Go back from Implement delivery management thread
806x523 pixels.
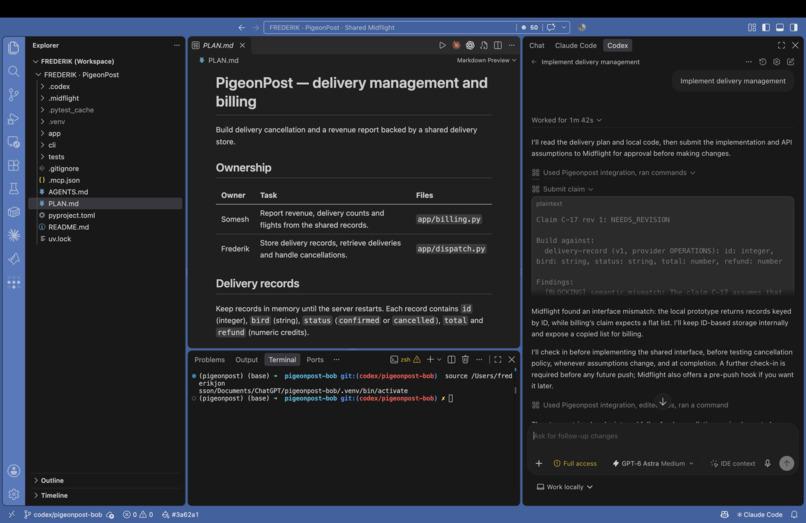pos(534,62)
